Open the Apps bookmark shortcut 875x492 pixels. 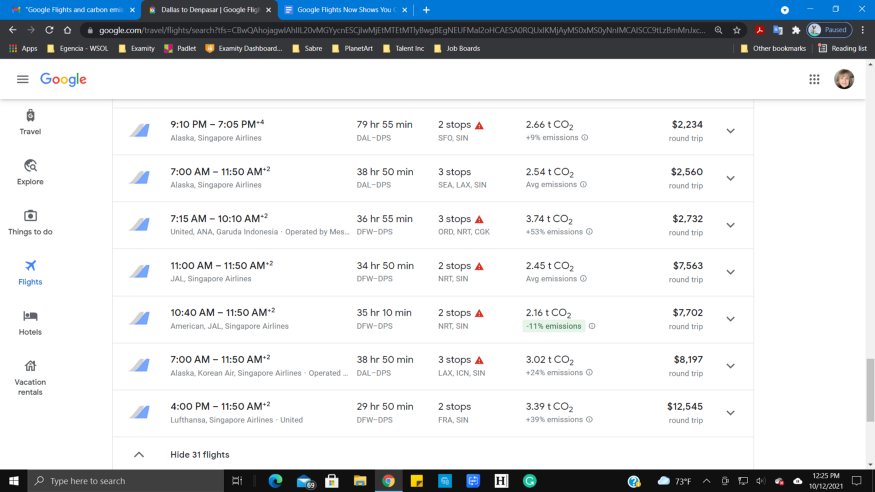pyautogui.click(x=23, y=49)
